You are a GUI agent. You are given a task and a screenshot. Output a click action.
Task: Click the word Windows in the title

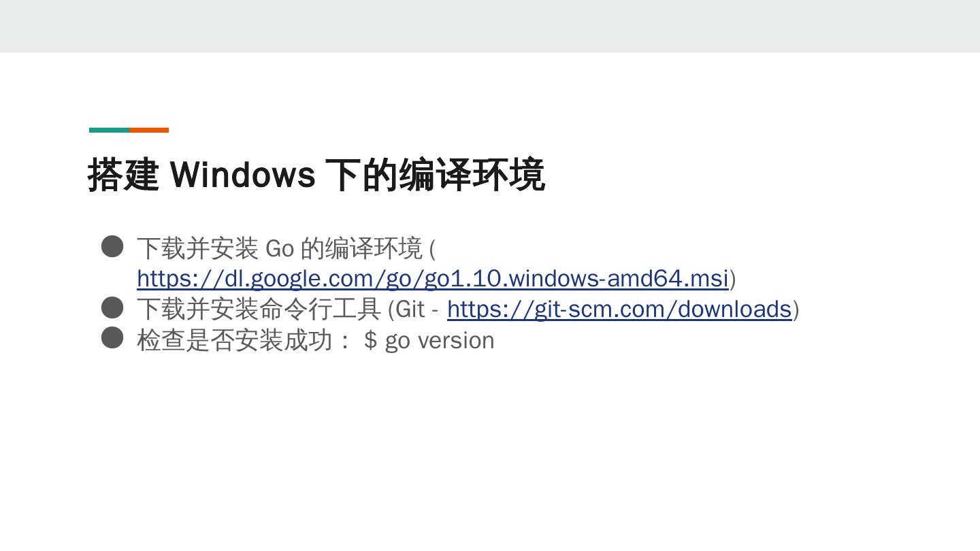pos(242,174)
